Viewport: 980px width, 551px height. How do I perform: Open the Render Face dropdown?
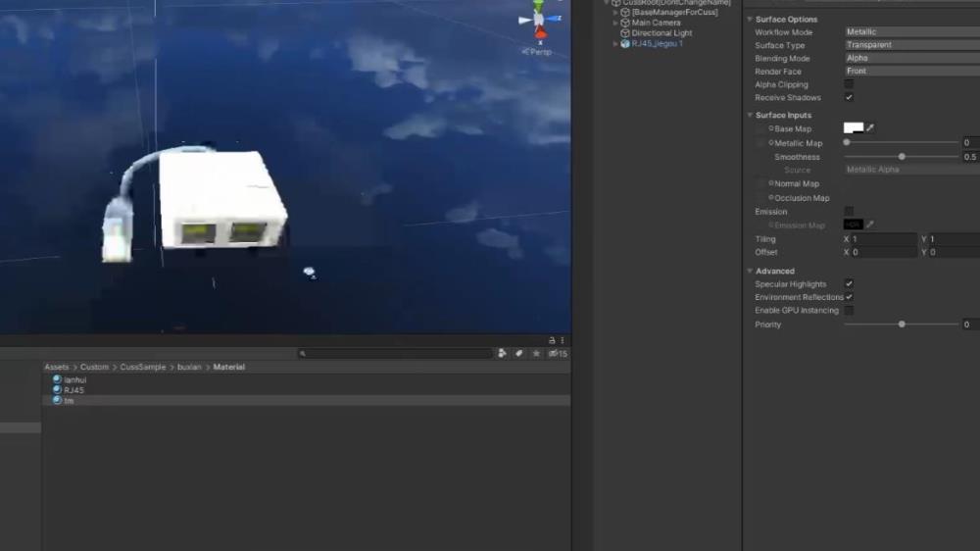911,72
